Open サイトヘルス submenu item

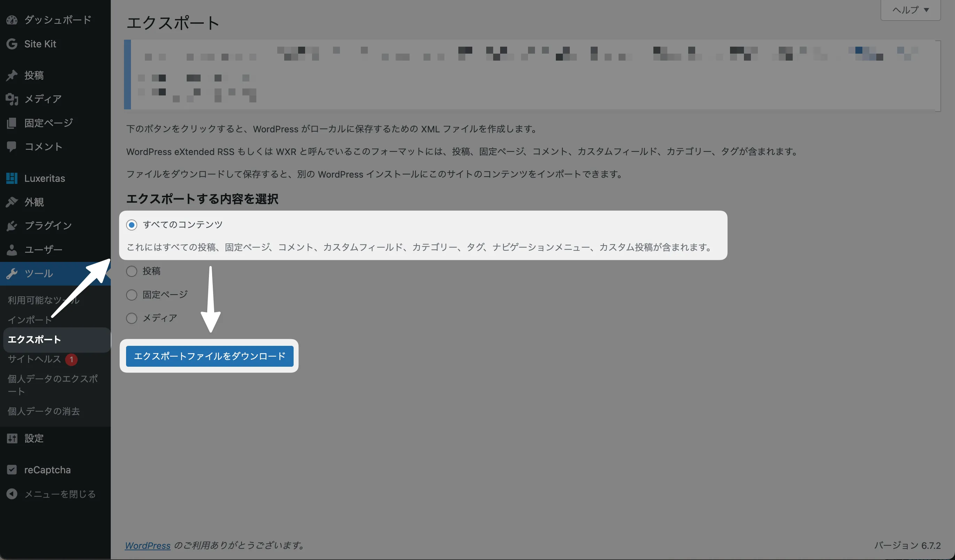click(34, 359)
